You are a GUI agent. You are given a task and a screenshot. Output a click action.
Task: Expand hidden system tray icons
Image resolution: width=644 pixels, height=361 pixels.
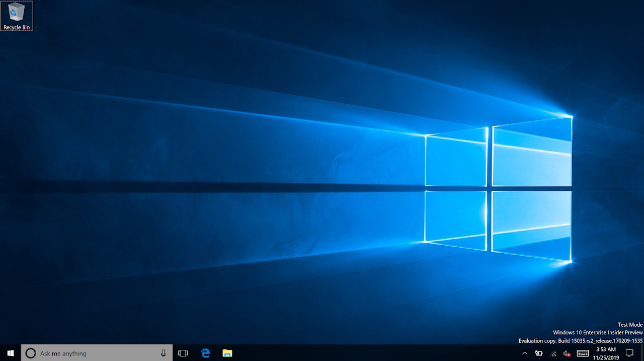pos(525,353)
